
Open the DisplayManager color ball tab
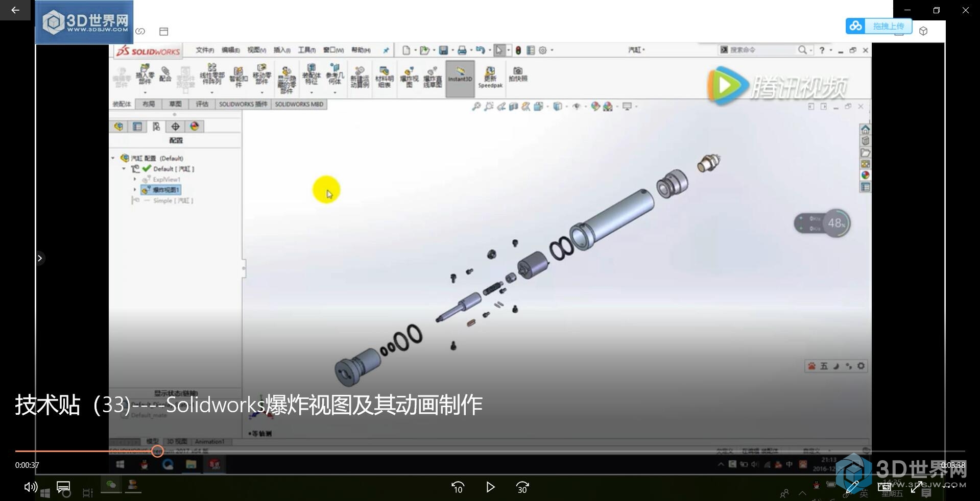coord(194,127)
